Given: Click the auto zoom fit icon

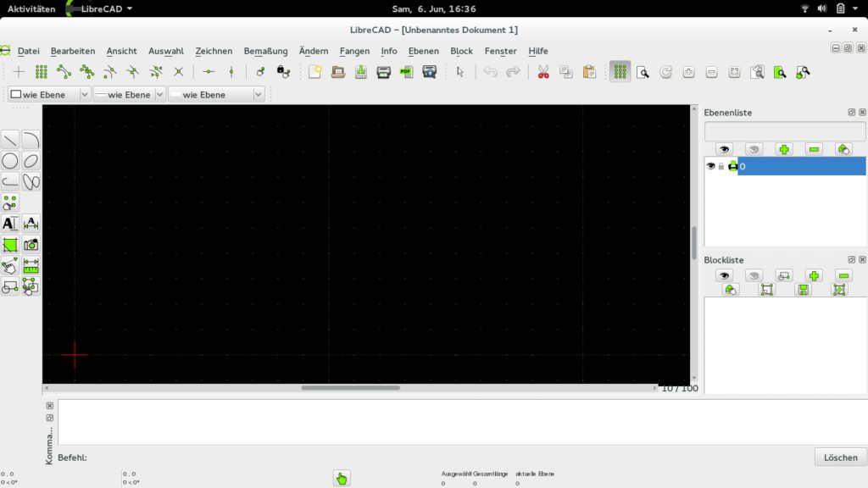Looking at the screenshot, I should point(735,72).
